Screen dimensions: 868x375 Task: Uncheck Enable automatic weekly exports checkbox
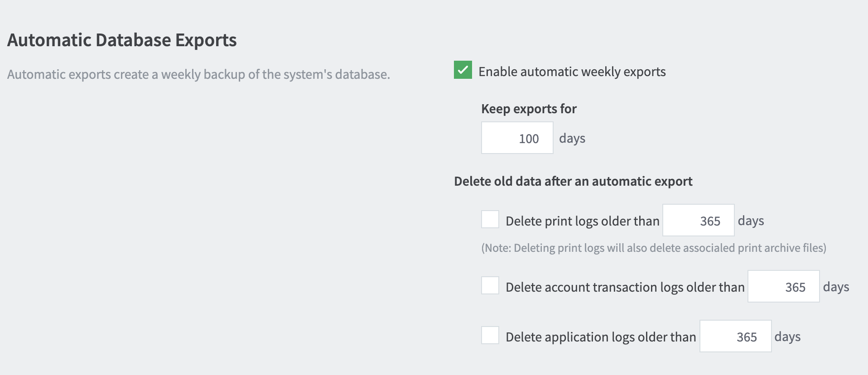tap(463, 70)
